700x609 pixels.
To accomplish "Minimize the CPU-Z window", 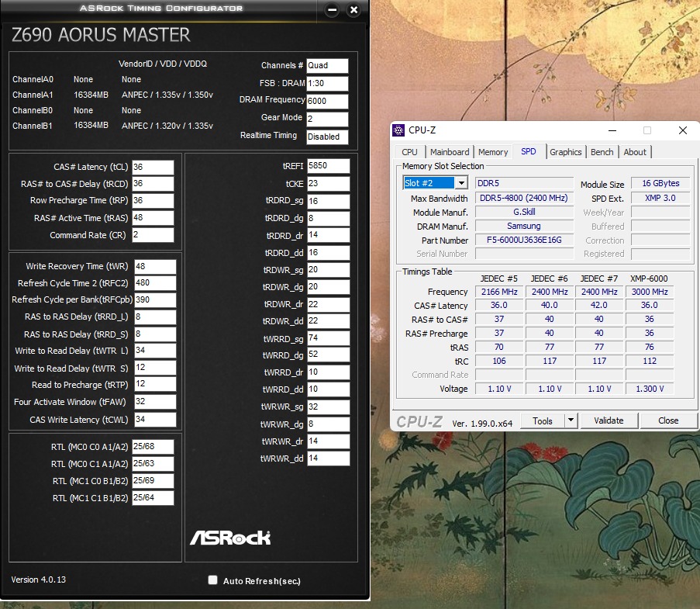I will coord(612,130).
